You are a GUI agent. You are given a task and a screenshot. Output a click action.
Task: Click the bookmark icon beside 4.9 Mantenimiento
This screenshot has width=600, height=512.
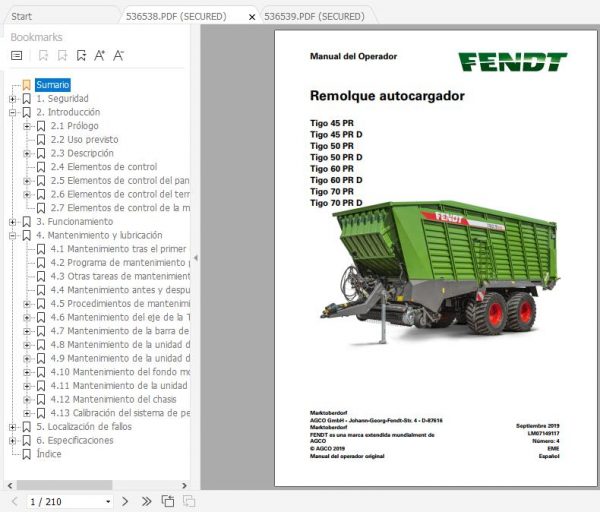point(41,359)
